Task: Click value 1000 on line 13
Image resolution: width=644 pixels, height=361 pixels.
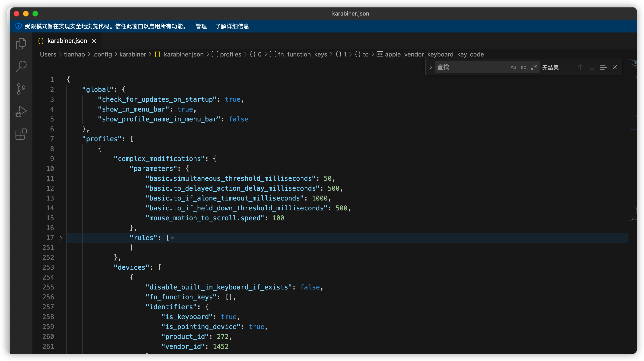Action: click(x=320, y=198)
